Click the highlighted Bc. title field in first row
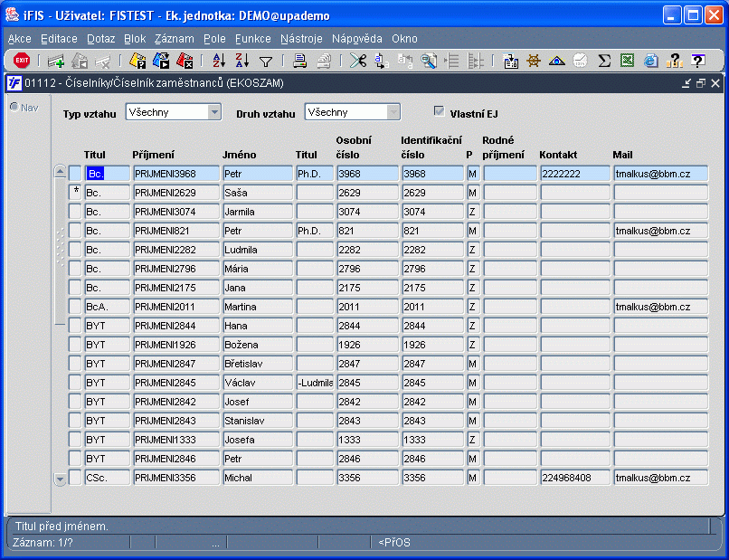The width and height of the screenshot is (729, 560). click(x=108, y=174)
